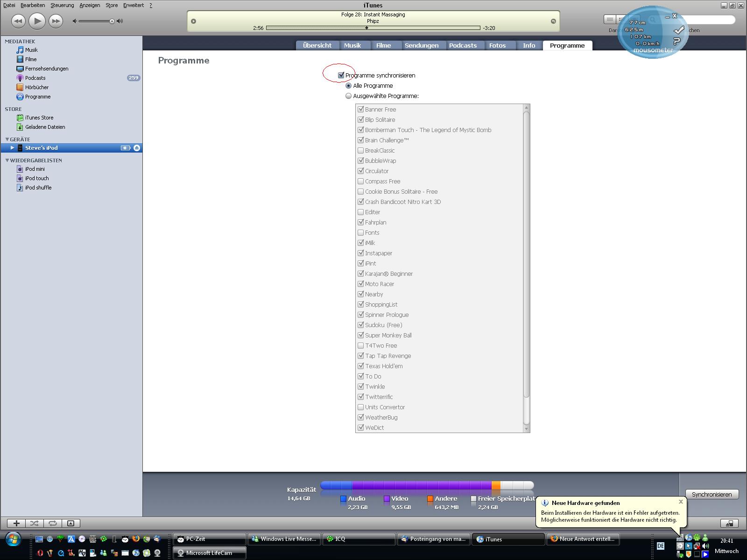Click the Synchronisieren button

[712, 494]
